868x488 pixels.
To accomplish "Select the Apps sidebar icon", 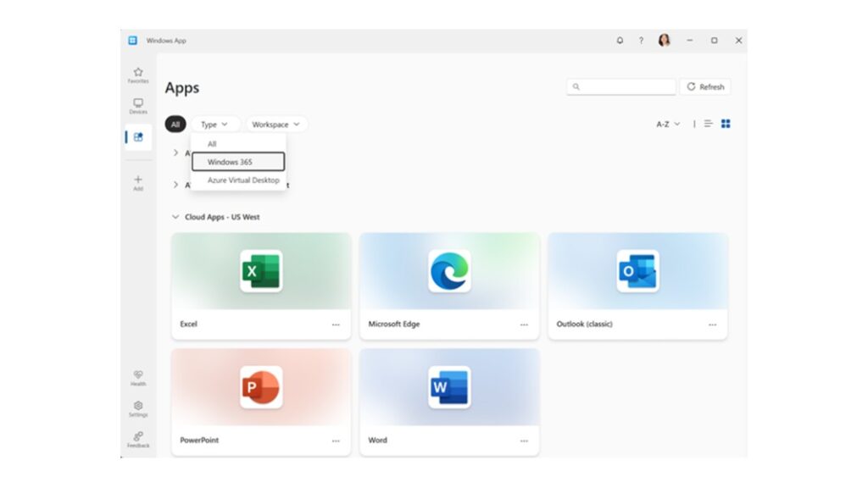I will click(138, 137).
